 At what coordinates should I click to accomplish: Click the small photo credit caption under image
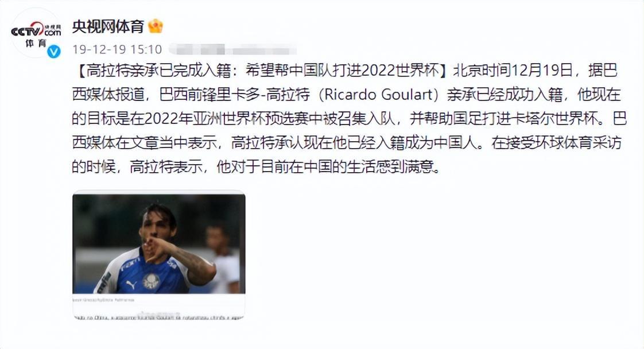pyautogui.click(x=103, y=300)
